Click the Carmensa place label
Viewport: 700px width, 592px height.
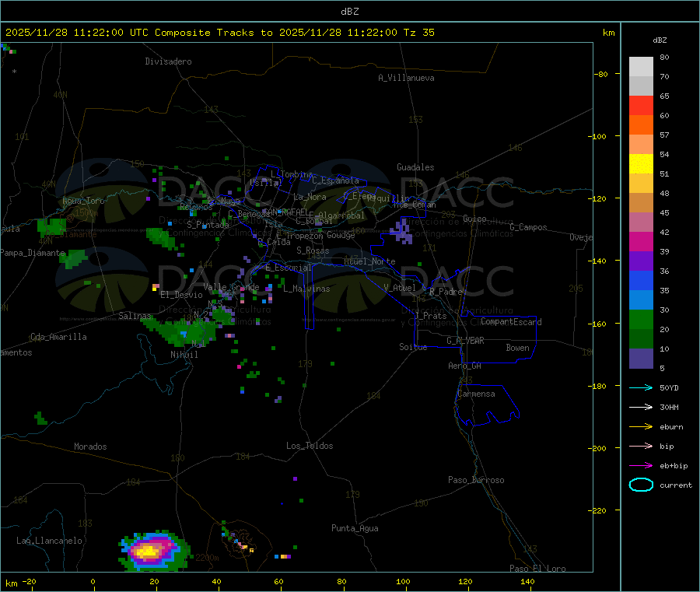pos(476,394)
